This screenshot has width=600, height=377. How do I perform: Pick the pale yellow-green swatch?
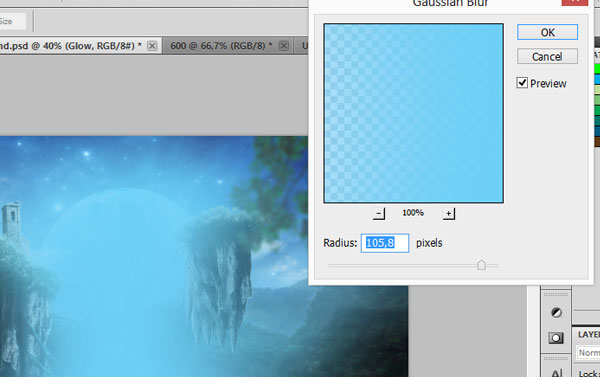[x=597, y=89]
